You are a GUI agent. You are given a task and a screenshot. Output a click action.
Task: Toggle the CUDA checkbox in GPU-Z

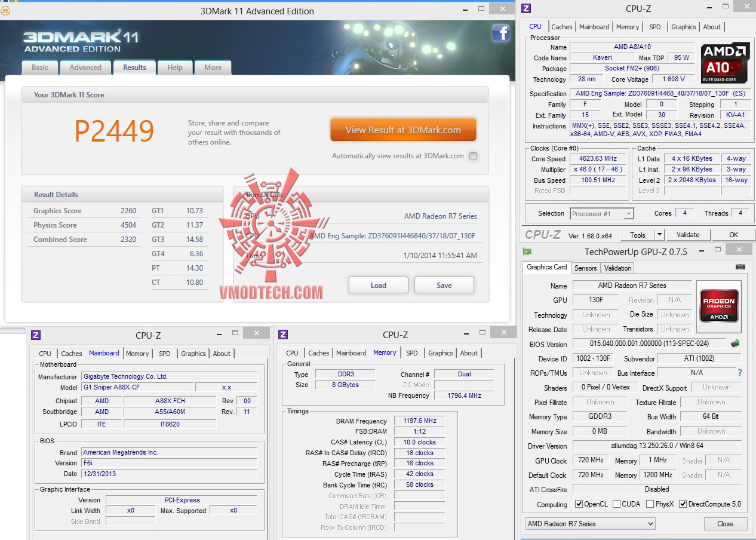coord(616,504)
